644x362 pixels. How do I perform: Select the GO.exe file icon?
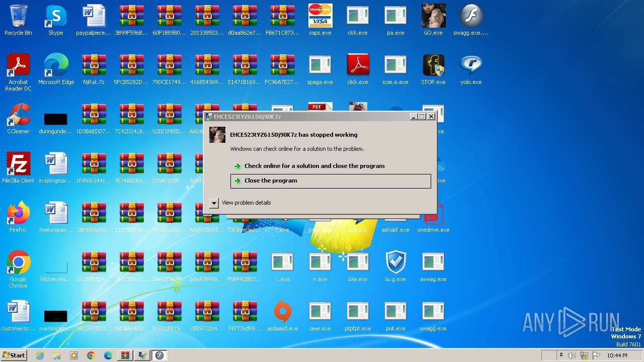click(x=433, y=20)
